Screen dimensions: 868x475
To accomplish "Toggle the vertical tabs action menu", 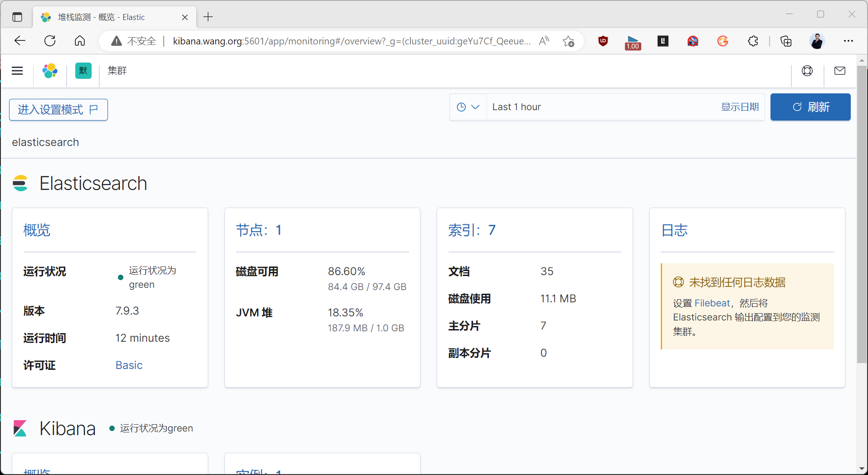I will click(x=17, y=17).
